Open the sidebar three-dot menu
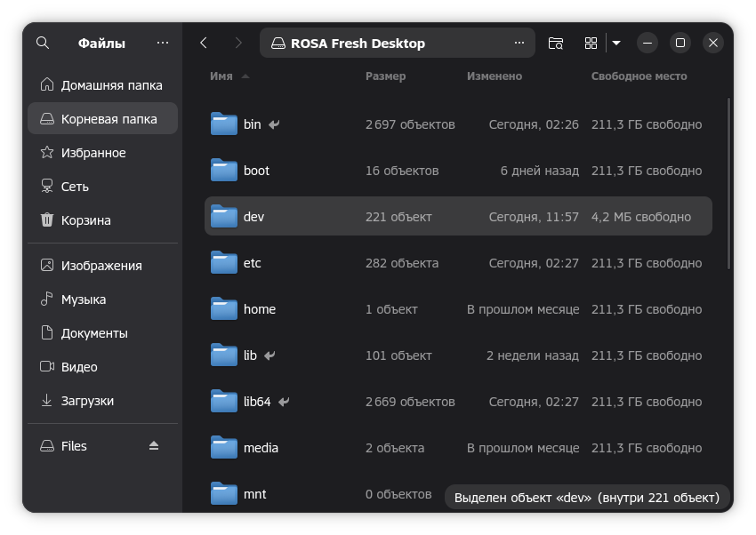This screenshot has width=756, height=535. pyautogui.click(x=163, y=43)
